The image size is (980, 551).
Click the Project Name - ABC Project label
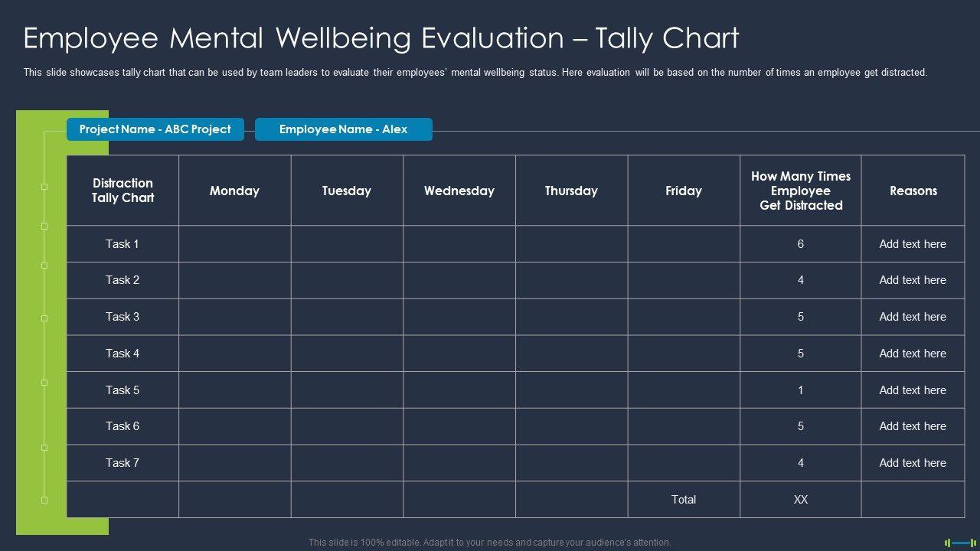point(155,129)
